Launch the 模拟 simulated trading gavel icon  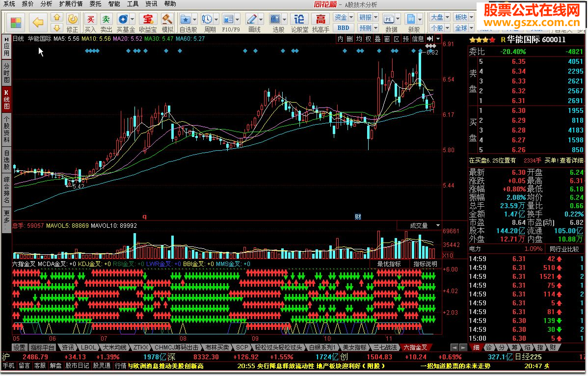(x=167, y=19)
